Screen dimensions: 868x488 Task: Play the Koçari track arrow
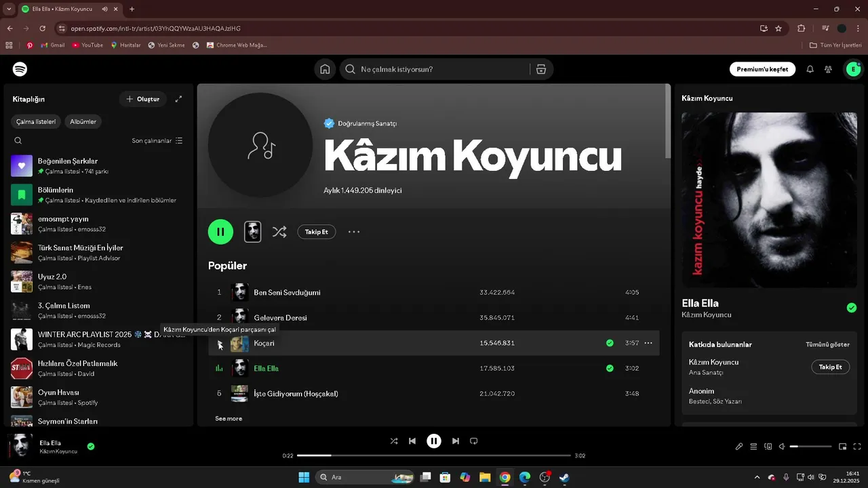(x=219, y=344)
